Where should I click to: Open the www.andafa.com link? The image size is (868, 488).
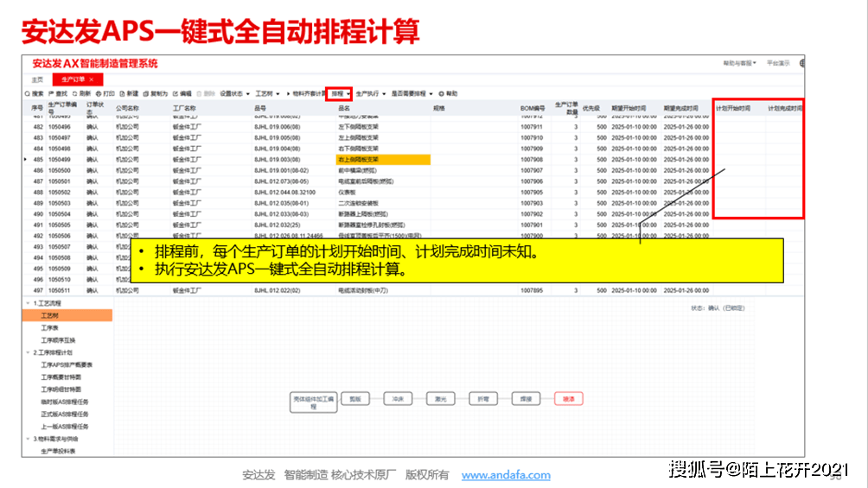[x=506, y=475]
